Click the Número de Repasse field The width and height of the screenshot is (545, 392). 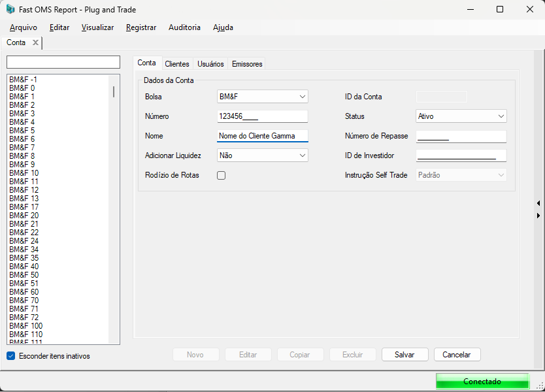tap(461, 137)
